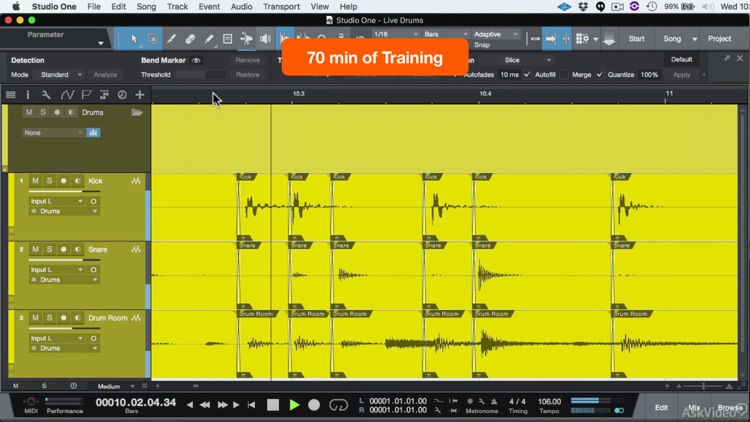Add a new track plus icon

pyautogui.click(x=140, y=95)
